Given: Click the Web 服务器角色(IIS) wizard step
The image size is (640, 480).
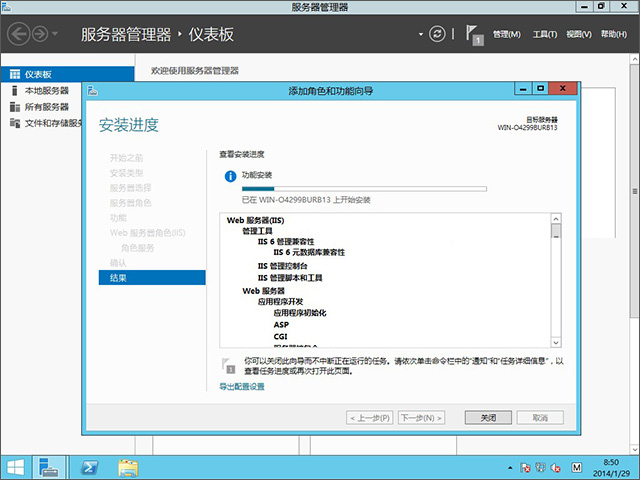Looking at the screenshot, I should pos(147,233).
